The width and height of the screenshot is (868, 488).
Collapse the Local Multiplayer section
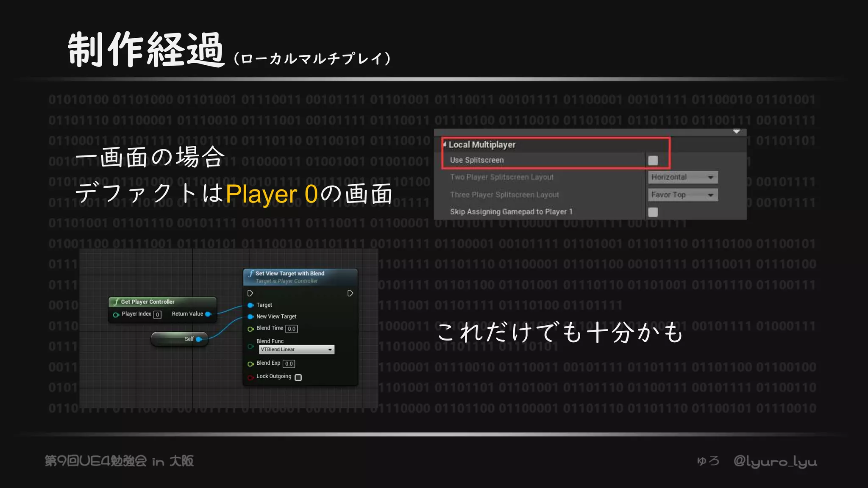tap(444, 144)
